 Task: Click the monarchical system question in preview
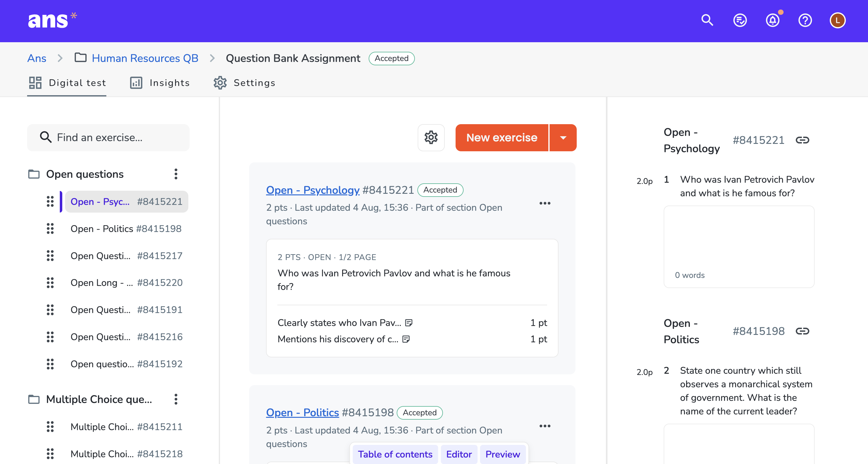tap(746, 391)
